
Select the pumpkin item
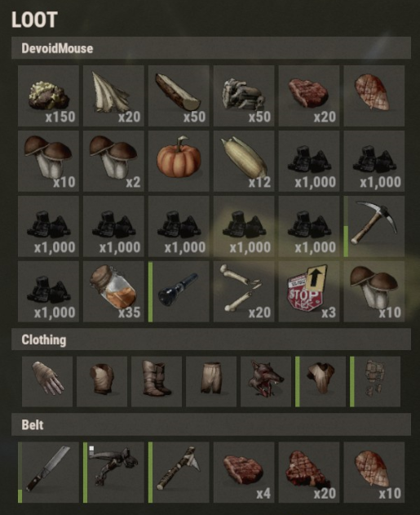coord(179,161)
